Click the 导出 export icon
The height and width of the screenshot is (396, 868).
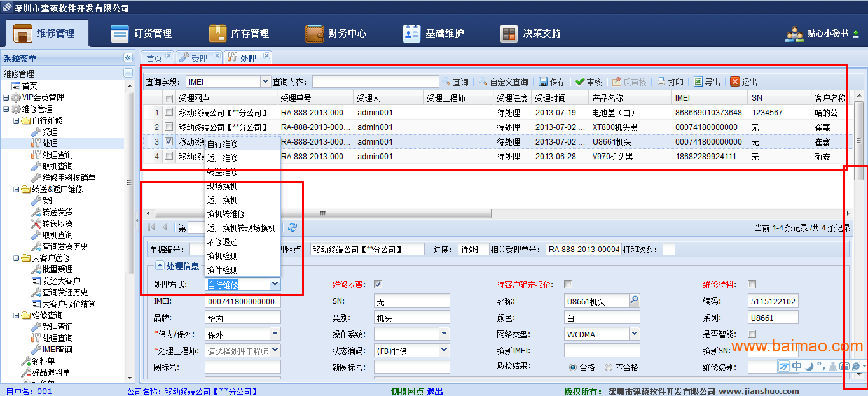tap(698, 82)
